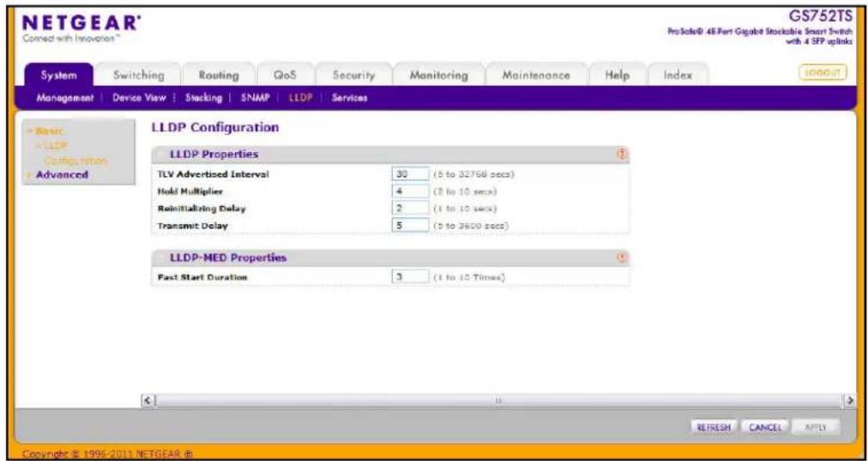Screen dimensions: 868x461
Task: Open the Index tab
Action: (678, 75)
